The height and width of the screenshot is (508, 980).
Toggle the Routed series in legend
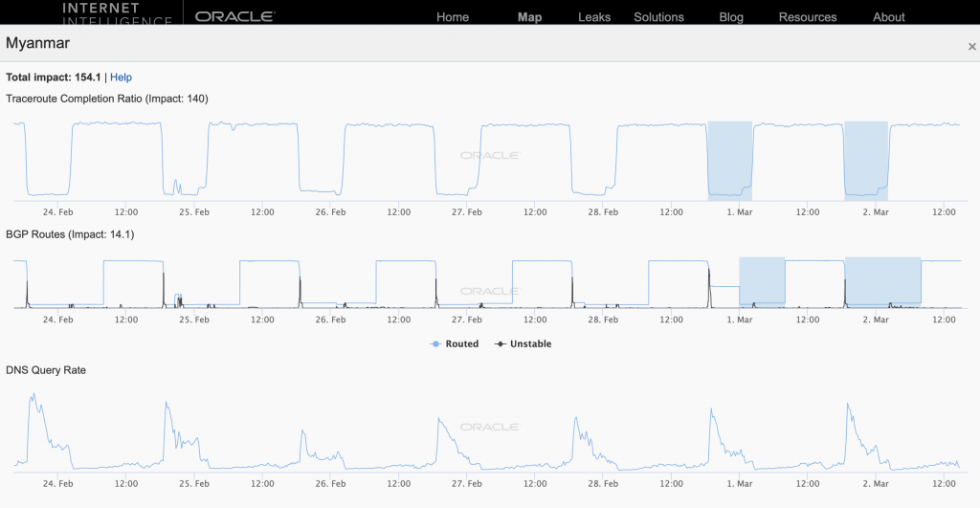455,343
